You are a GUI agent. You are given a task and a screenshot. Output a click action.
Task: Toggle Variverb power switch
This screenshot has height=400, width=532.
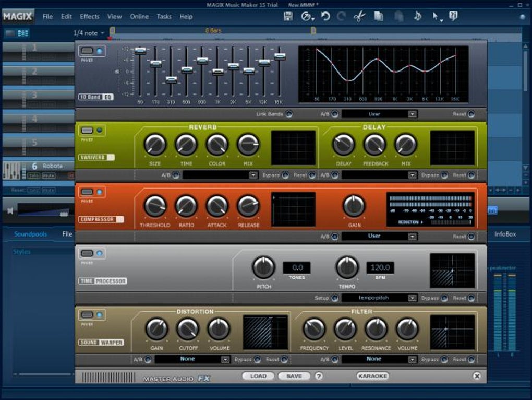[87, 131]
